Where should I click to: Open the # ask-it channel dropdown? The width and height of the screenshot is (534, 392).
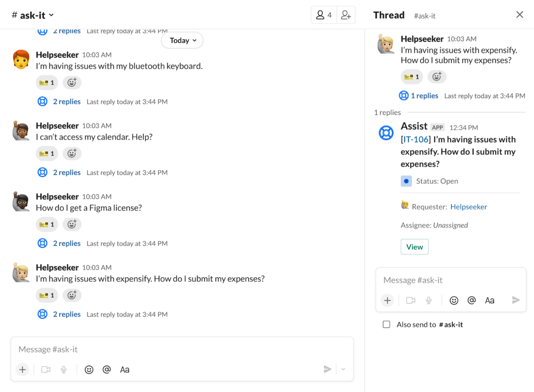(33, 15)
